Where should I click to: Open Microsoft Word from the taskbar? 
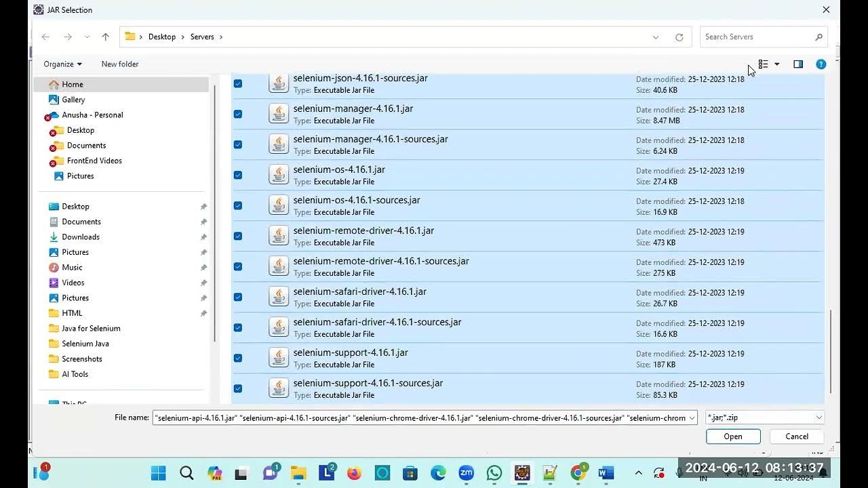(606, 473)
